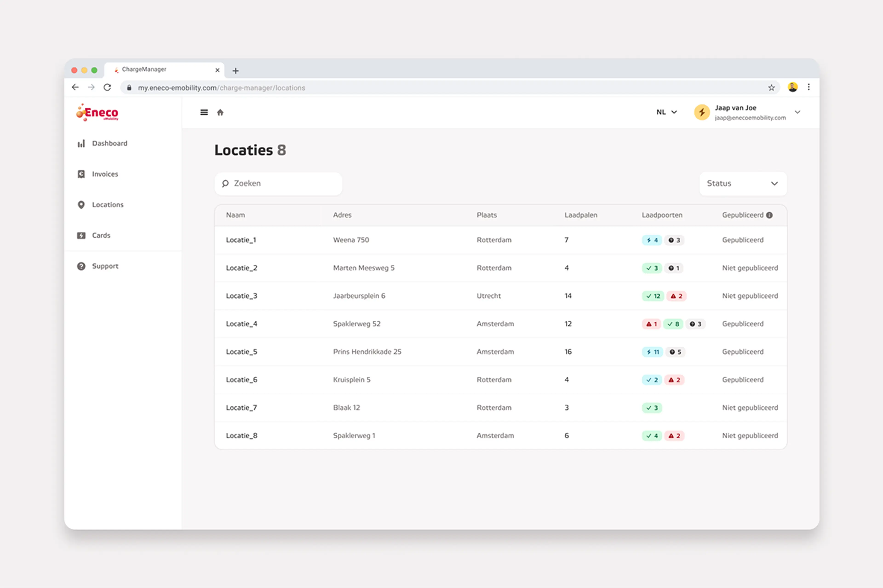The height and width of the screenshot is (588, 883).
Task: Click the info icon beside Gepubliceerd header
Action: coord(769,215)
